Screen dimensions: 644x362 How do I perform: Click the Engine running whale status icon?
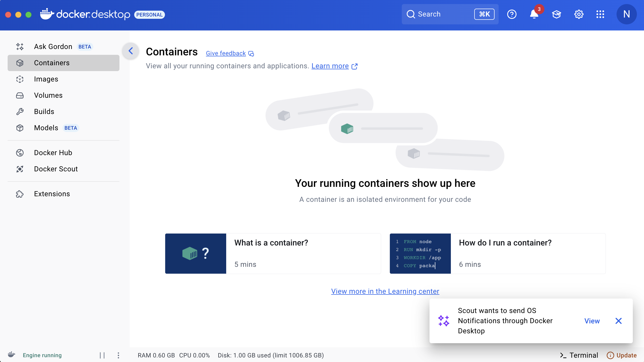[x=11, y=355]
